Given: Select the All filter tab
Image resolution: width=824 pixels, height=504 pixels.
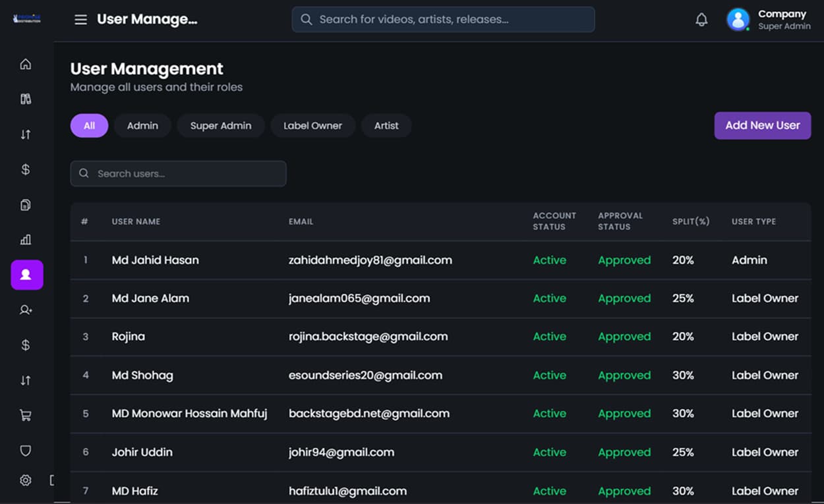Looking at the screenshot, I should tap(89, 126).
